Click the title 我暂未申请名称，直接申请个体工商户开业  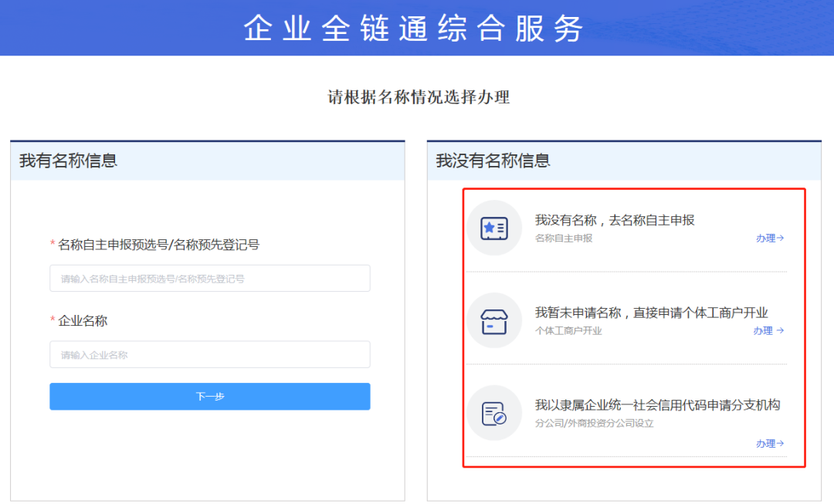pos(651,313)
